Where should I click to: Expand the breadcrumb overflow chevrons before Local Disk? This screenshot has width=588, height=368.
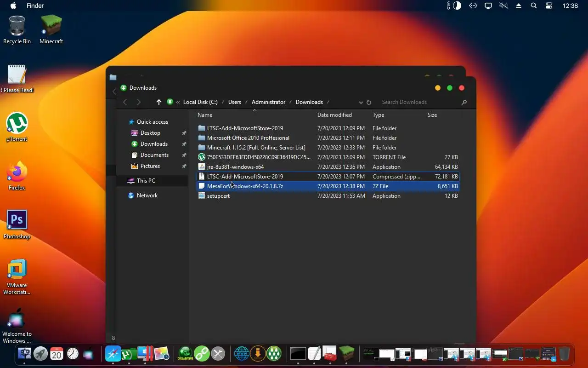pos(178,102)
